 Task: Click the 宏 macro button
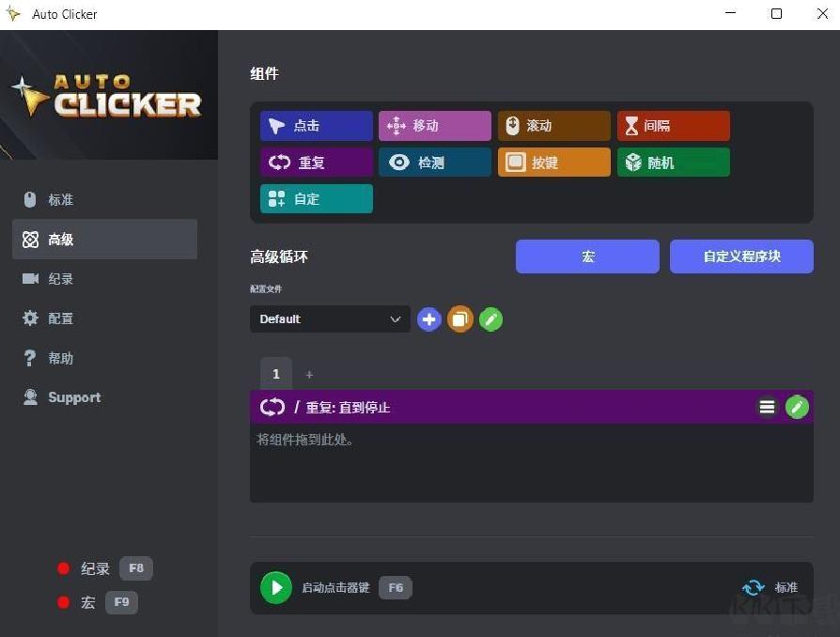(587, 256)
